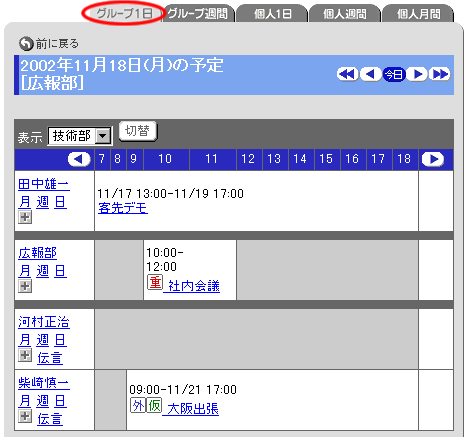Click the plus icon under 広報部

pos(25,286)
